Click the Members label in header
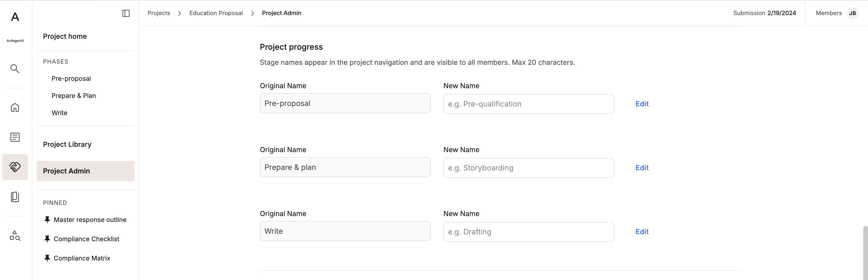The height and width of the screenshot is (280, 868). pyautogui.click(x=829, y=13)
